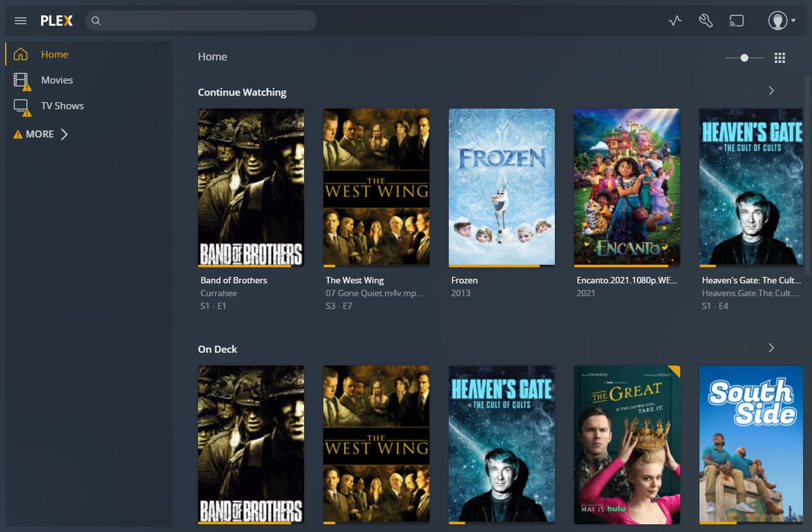Click the TV Shows monitor icon
The height and width of the screenshot is (532, 812).
22,107
